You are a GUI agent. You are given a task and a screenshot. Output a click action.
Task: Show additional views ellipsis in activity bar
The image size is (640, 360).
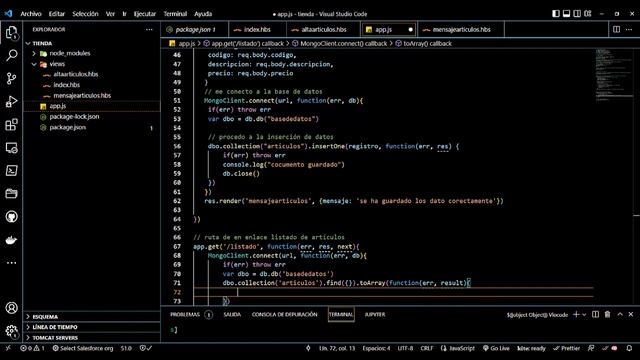click(x=11, y=263)
